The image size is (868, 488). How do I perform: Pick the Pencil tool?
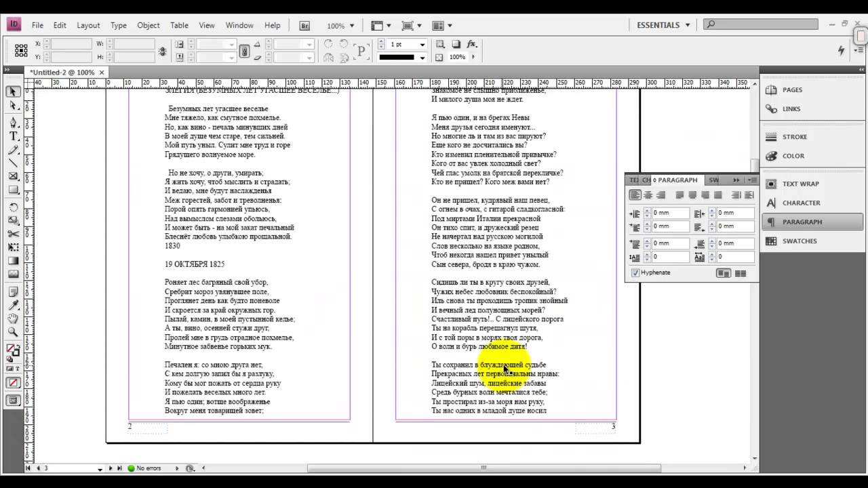(x=13, y=150)
